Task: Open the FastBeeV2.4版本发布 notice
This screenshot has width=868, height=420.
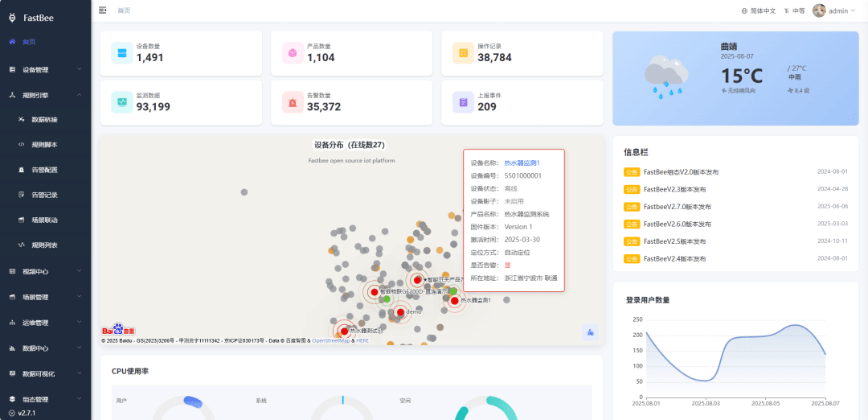Action: point(675,259)
